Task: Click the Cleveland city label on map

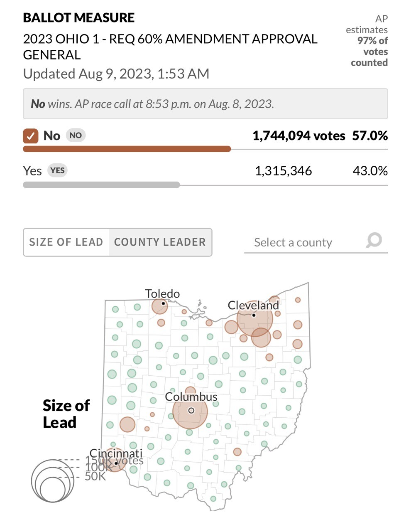Action: point(253,305)
